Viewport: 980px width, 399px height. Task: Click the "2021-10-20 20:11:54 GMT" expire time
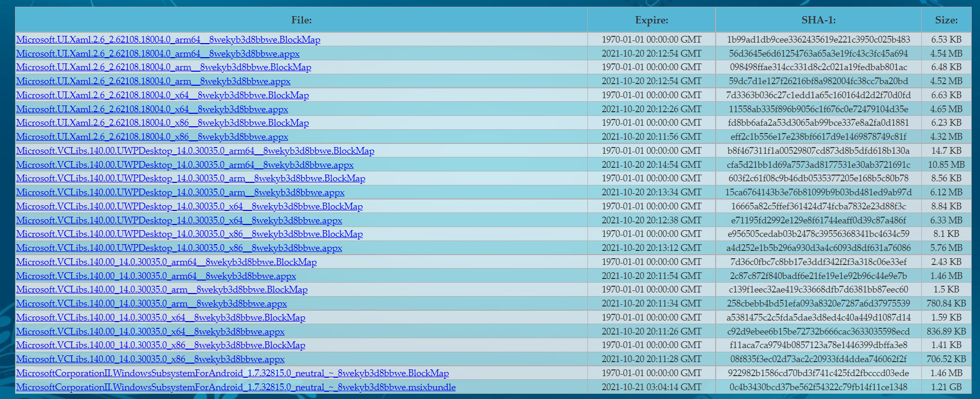(x=652, y=276)
